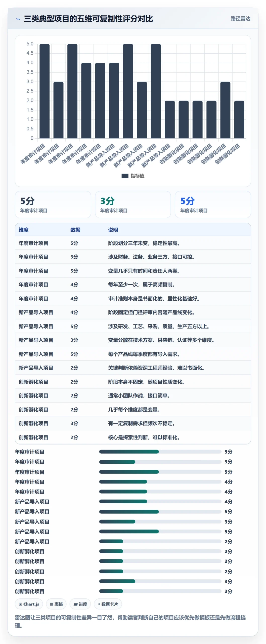Select the Chart.js tag chip
Image resolution: width=266 pixels, height=644 pixels.
[29, 604]
